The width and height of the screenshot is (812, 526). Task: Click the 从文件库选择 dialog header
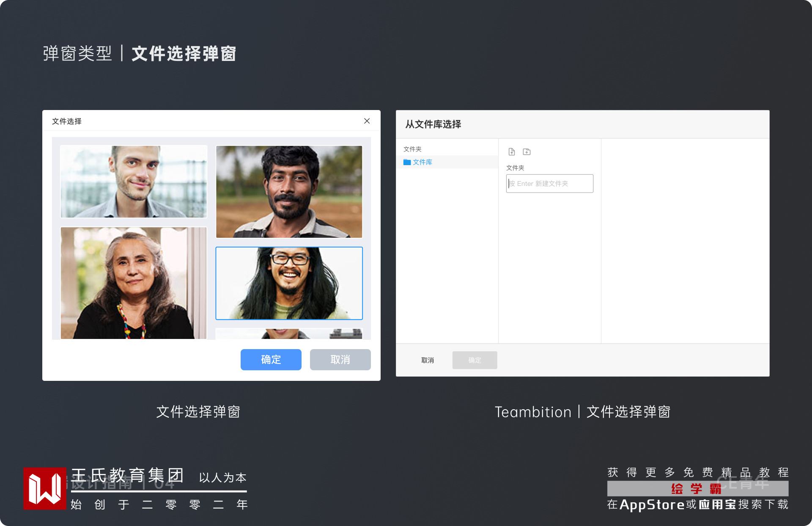tap(433, 124)
